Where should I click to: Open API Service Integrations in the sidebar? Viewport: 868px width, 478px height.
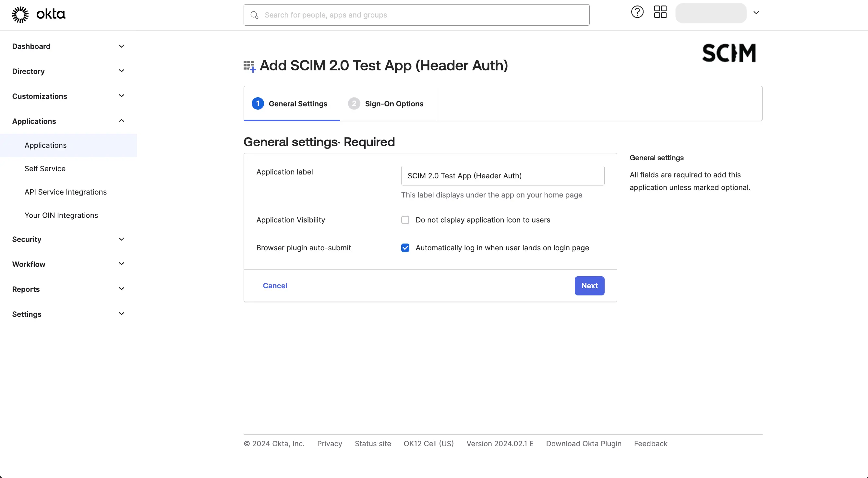point(66,192)
